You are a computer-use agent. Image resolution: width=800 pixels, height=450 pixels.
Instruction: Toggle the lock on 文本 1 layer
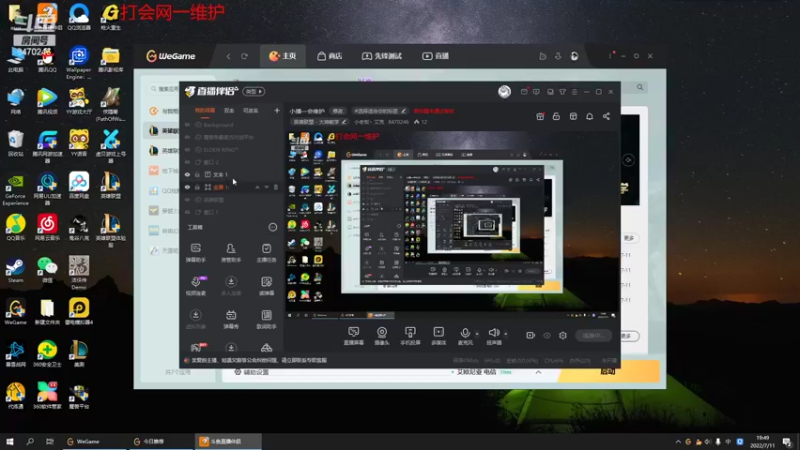click(x=197, y=174)
